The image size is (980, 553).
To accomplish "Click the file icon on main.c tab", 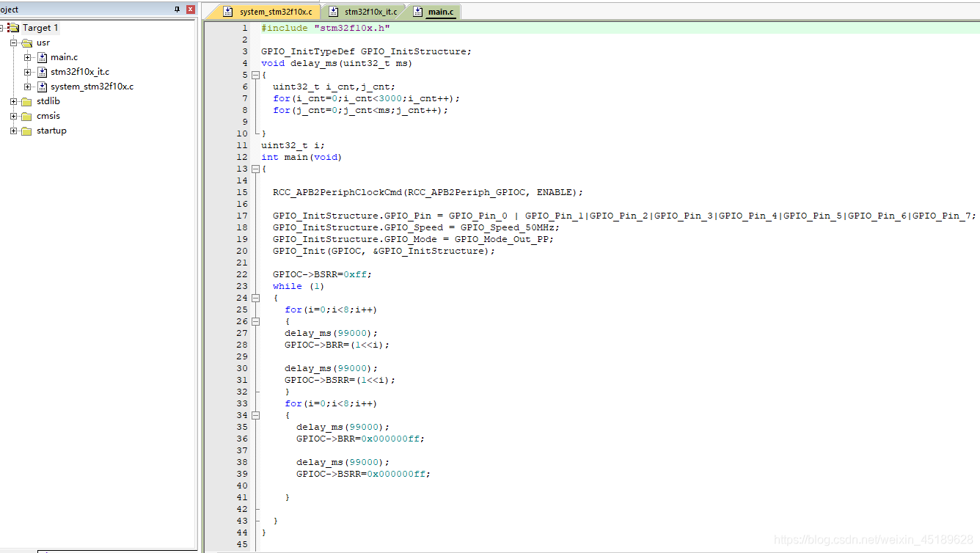I will click(418, 12).
